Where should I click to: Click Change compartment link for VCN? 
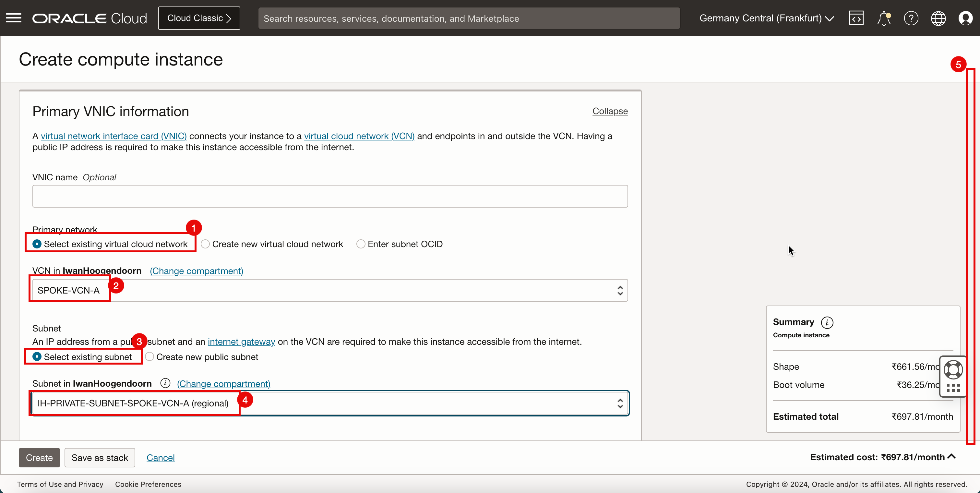(x=196, y=271)
